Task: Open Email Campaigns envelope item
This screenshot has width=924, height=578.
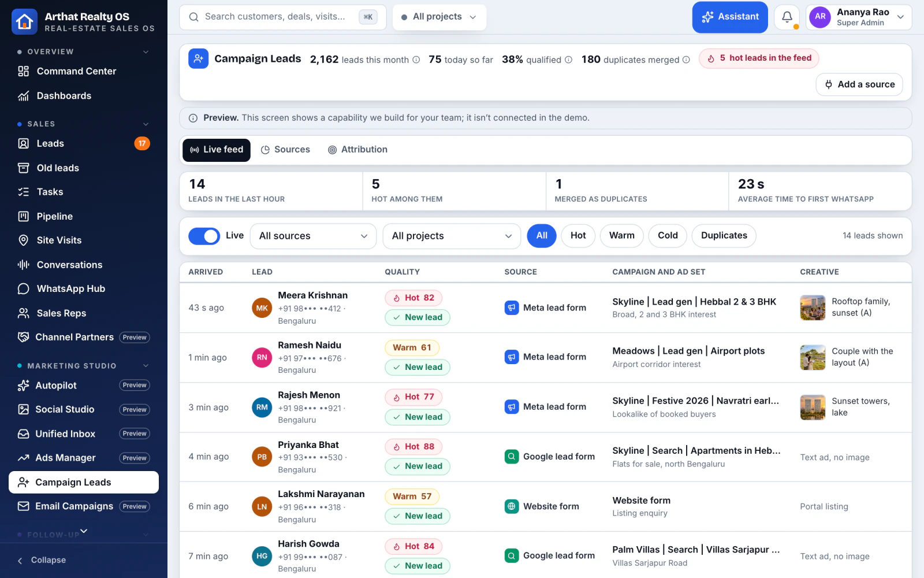Action: pyautogui.click(x=84, y=506)
